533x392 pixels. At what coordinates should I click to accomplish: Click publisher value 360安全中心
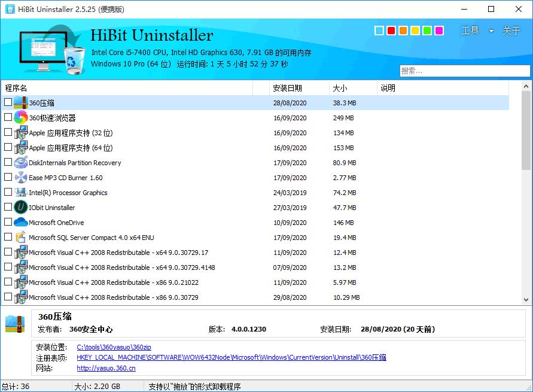(91, 329)
